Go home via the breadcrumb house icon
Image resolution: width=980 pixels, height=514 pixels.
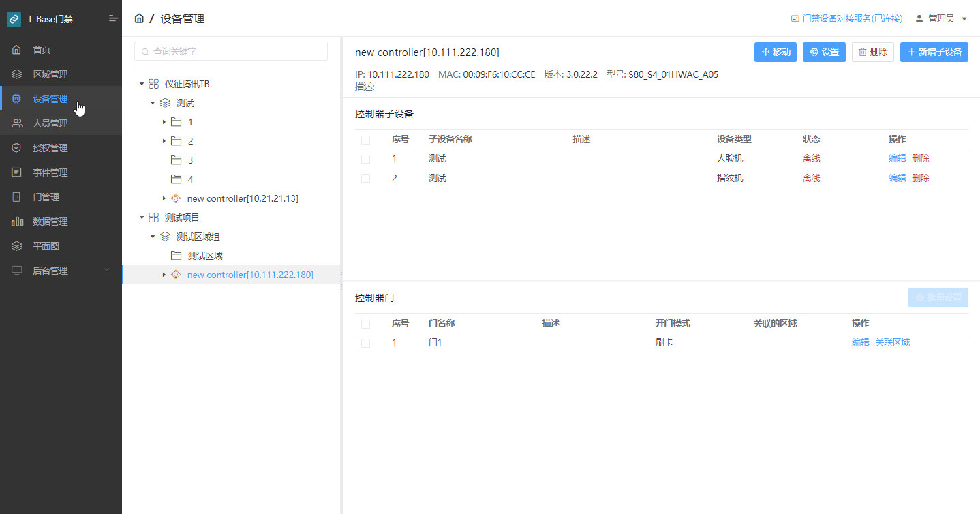(x=139, y=18)
